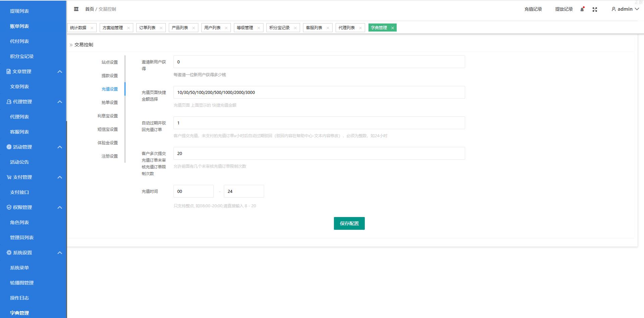
Task: Open the admin user dropdown
Action: pyautogui.click(x=625, y=9)
